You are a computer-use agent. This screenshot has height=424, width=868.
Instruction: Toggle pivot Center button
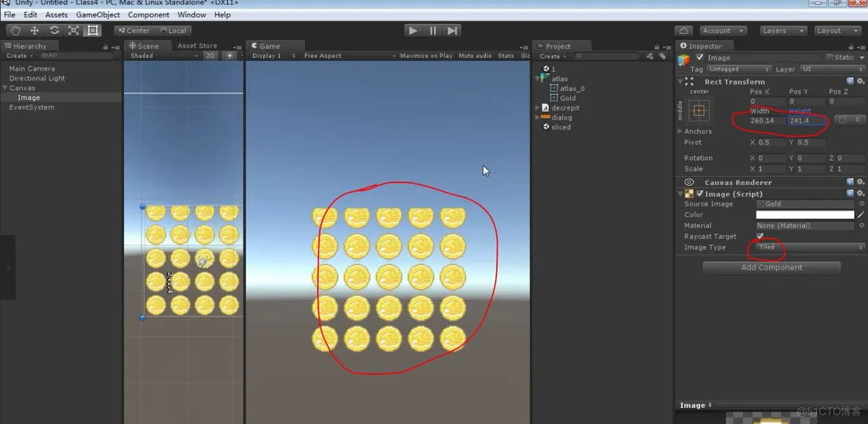coord(134,31)
